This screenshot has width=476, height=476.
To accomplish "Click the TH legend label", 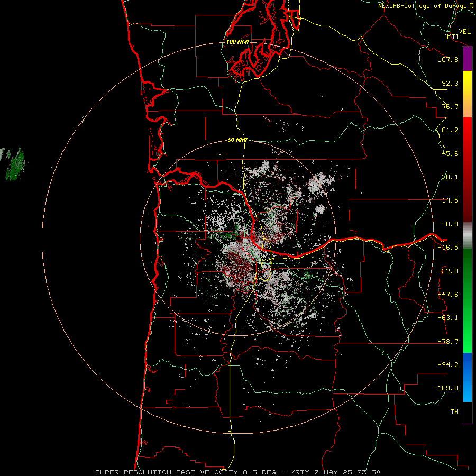I will 454,412.
